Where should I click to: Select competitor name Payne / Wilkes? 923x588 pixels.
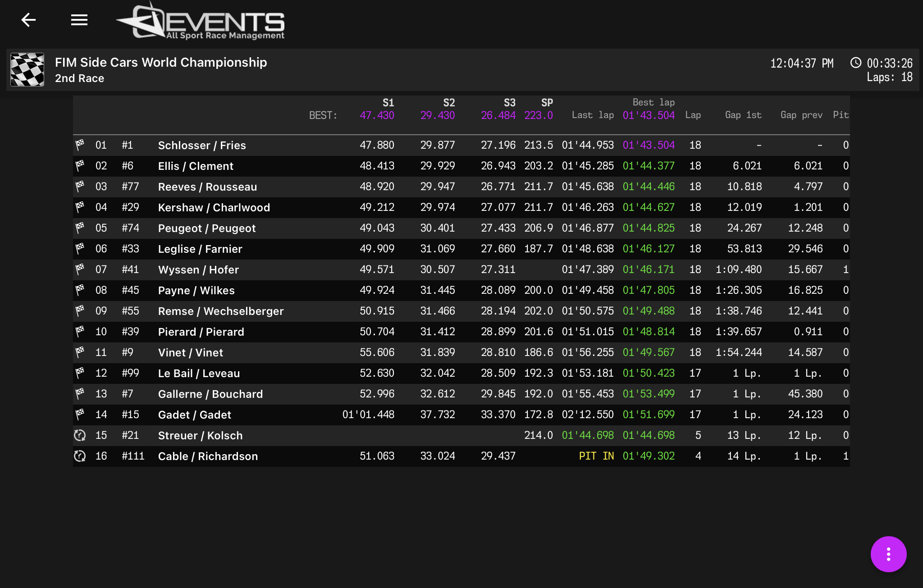196,290
